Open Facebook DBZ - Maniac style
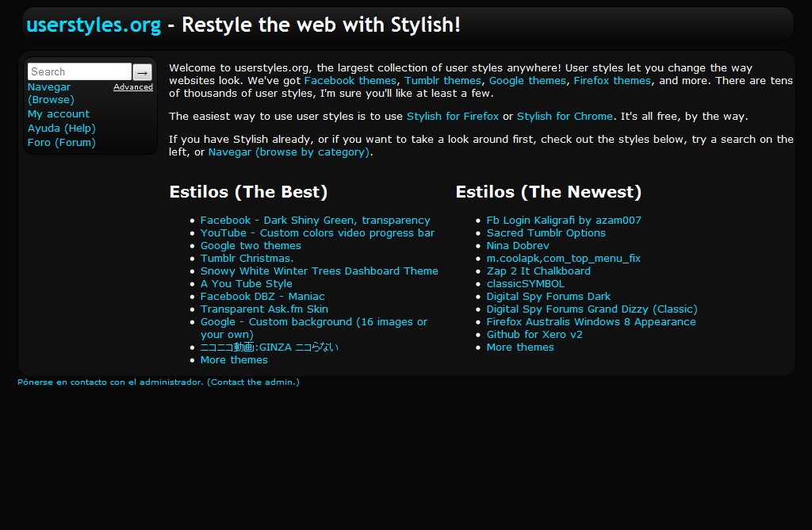812x530 pixels. pyautogui.click(x=262, y=297)
